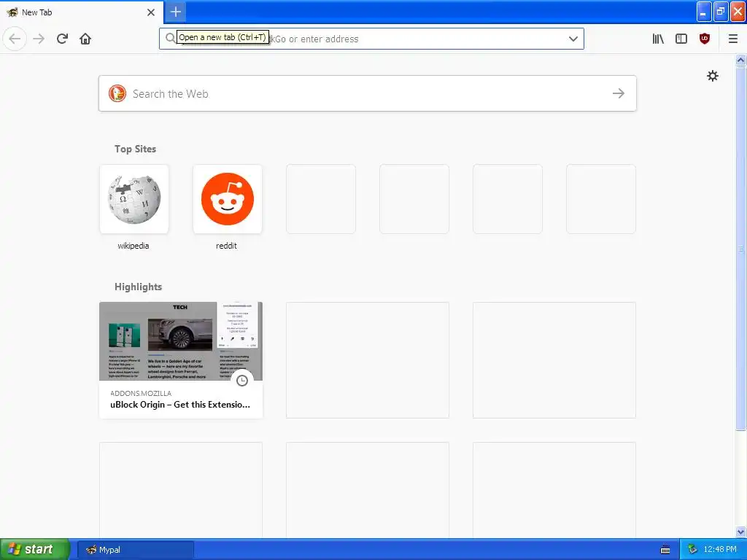Open the hamburger application menu
Image resolution: width=747 pixels, height=560 pixels.
click(732, 39)
